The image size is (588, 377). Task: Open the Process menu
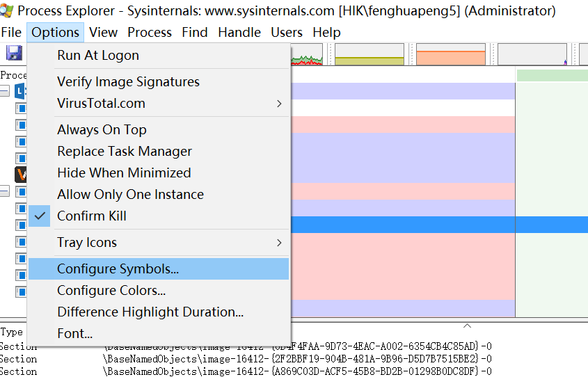click(150, 32)
